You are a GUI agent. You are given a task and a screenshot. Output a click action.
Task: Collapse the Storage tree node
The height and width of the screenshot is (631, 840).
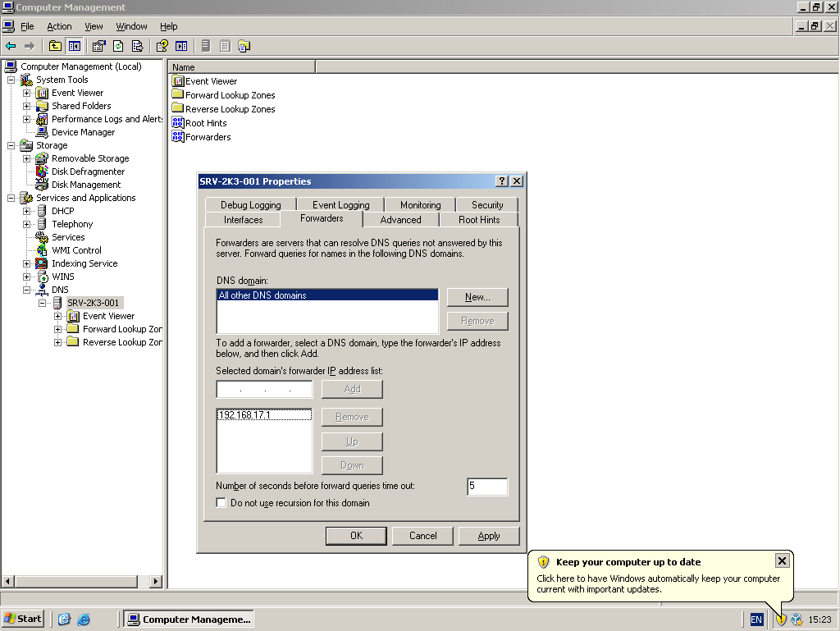(x=11, y=145)
